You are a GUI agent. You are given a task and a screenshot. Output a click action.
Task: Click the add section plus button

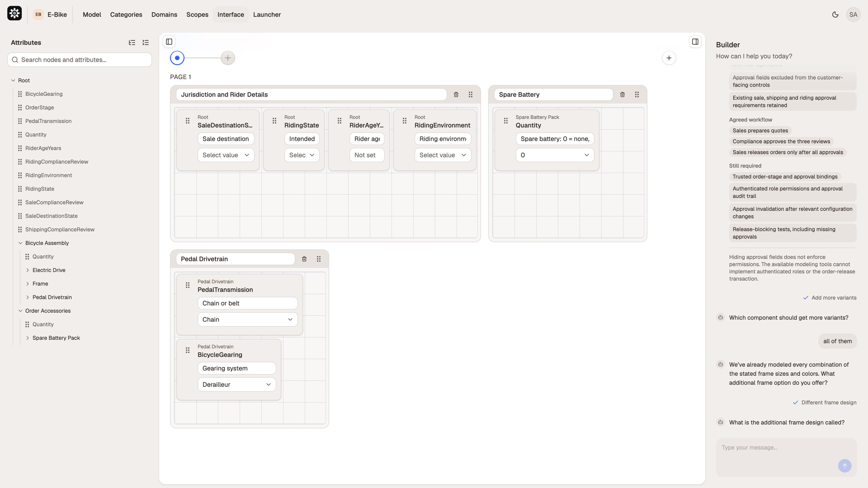(669, 58)
